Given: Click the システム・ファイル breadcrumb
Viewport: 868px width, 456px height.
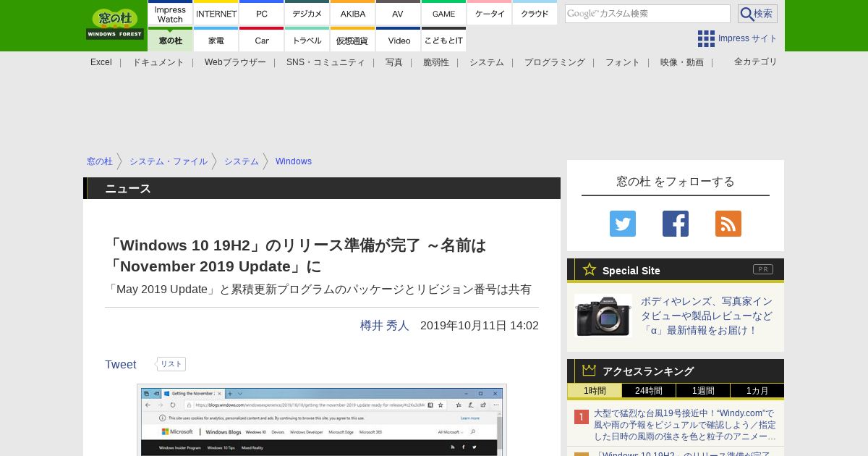Looking at the screenshot, I should pyautogui.click(x=169, y=161).
